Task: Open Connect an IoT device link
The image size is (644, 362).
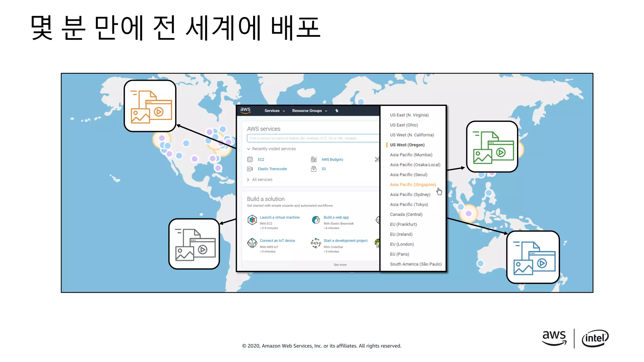Action: (277, 241)
